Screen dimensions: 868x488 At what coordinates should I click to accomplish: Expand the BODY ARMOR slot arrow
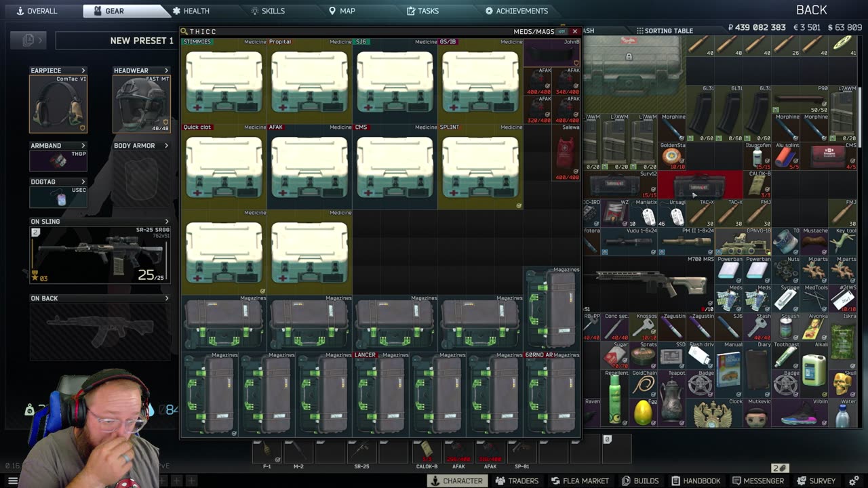(x=166, y=145)
